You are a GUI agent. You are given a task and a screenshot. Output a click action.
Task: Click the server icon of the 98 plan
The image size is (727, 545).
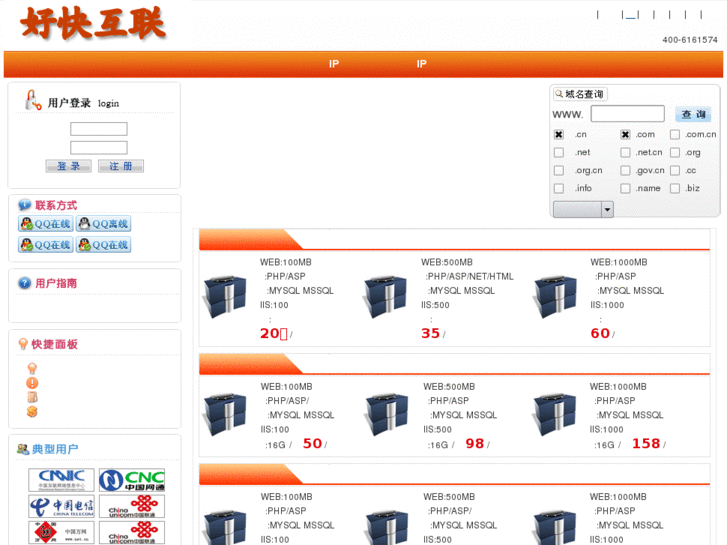coord(387,414)
